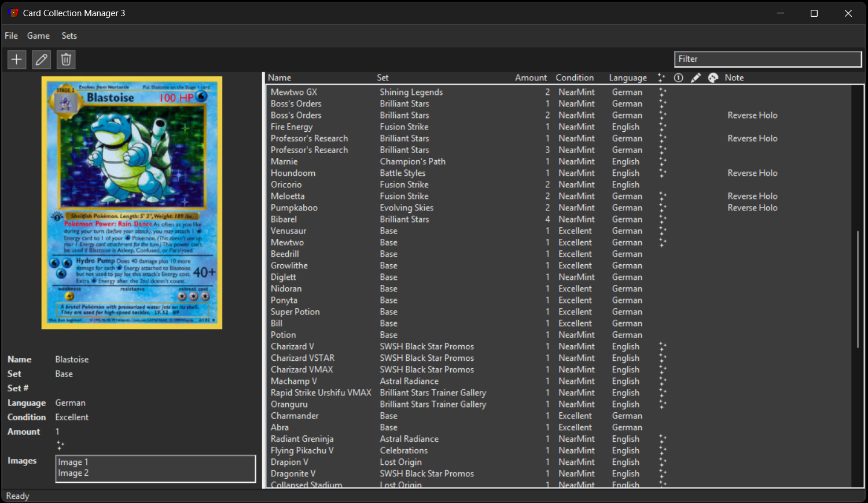The height and width of the screenshot is (503, 868).
Task: Click the sparkle icon in the Flying Pikachu V row
Action: pyautogui.click(x=663, y=450)
